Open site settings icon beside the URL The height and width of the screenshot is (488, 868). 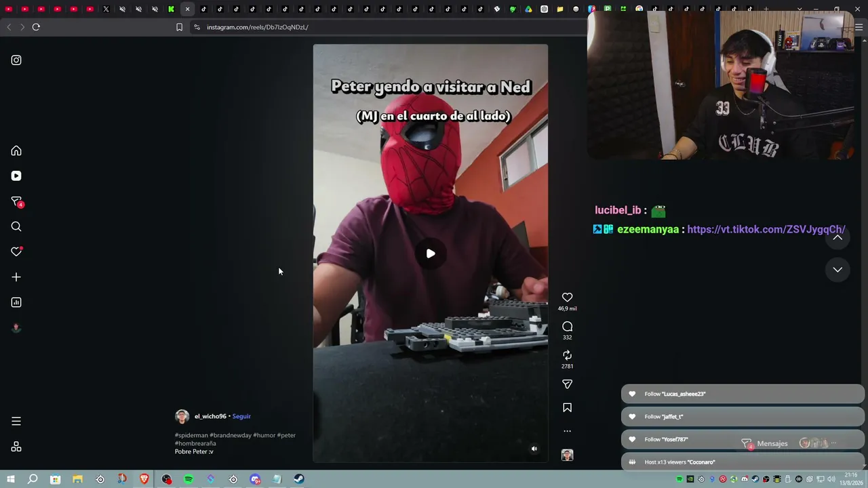[197, 27]
